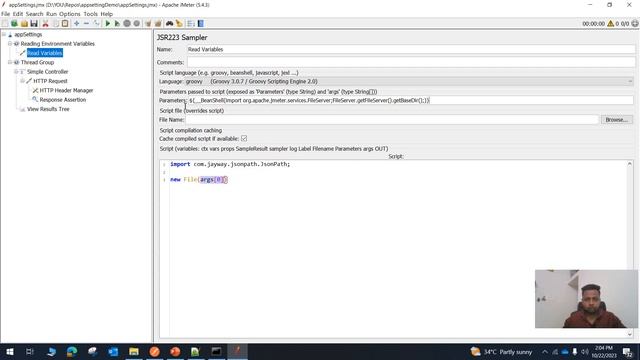Select Response Assertion in tree
Screen dimensions: 640x360
point(62,100)
